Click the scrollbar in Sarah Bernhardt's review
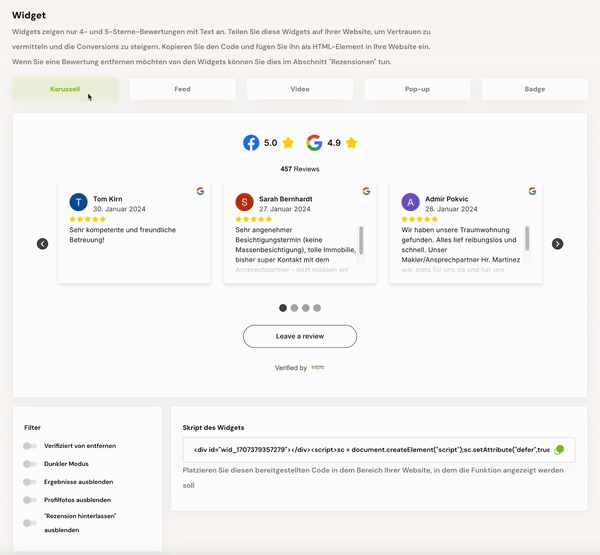Viewport: 600px width, 555px height. (x=361, y=242)
